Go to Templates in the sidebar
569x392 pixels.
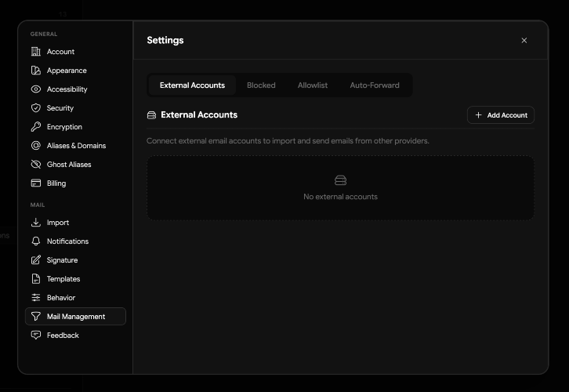[63, 279]
